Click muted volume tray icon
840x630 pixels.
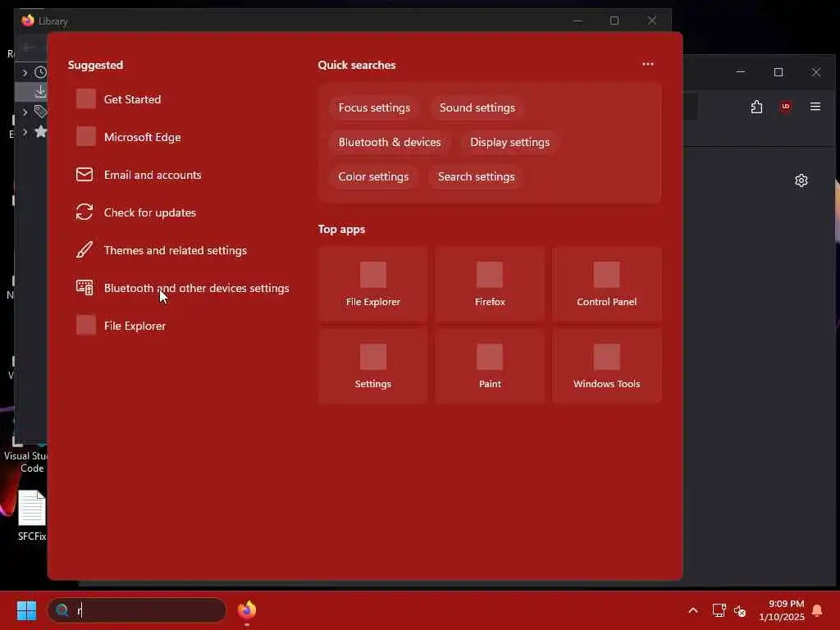tap(740, 610)
